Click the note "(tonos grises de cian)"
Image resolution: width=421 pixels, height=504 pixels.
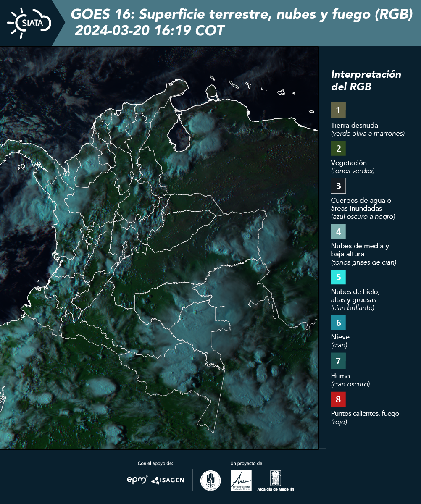click(x=363, y=262)
